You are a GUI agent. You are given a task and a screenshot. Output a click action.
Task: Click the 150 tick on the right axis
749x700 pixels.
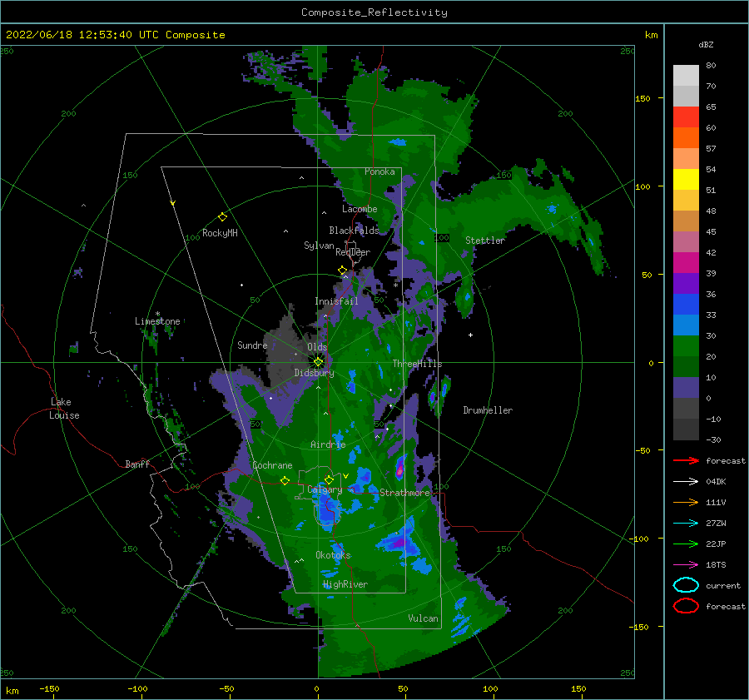(643, 98)
